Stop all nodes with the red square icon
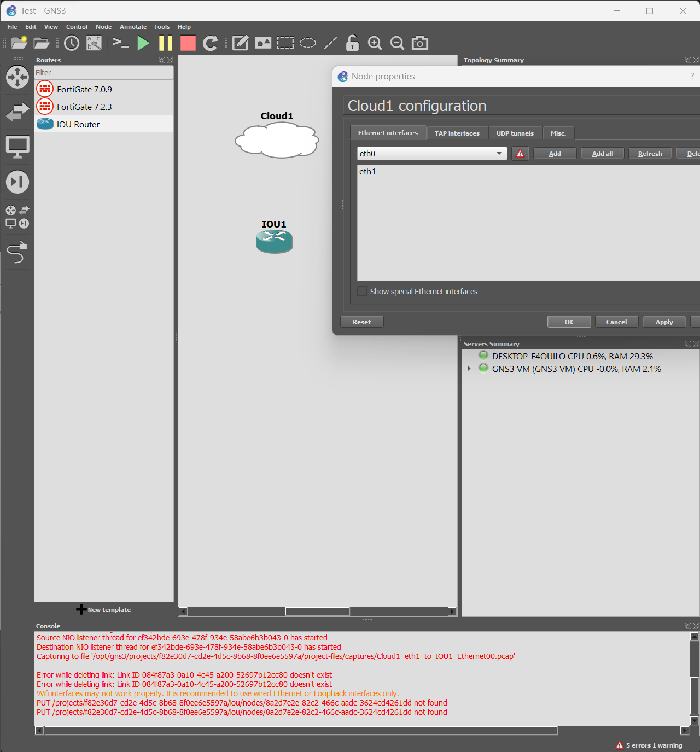The image size is (700, 752). coord(188,43)
